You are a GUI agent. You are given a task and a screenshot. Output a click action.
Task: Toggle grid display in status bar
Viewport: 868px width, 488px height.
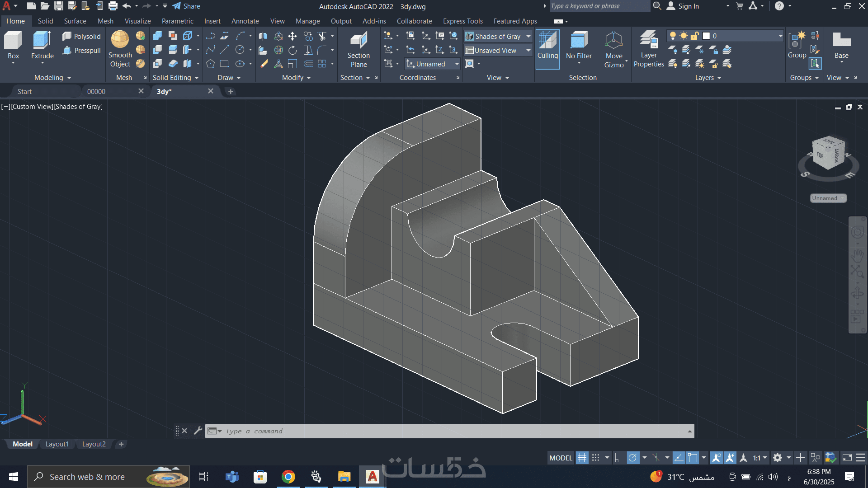582,458
